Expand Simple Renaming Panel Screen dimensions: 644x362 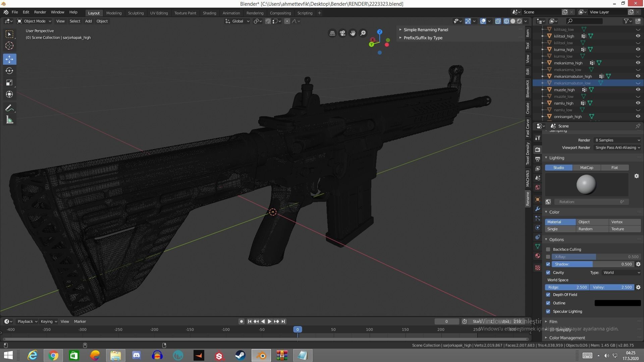(426, 29)
